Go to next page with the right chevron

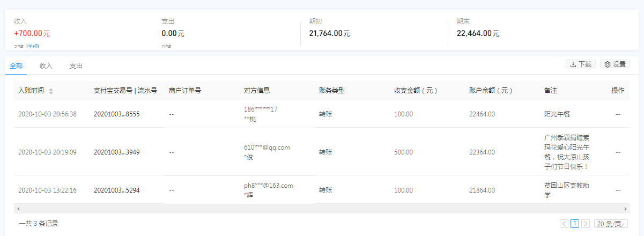click(x=586, y=224)
